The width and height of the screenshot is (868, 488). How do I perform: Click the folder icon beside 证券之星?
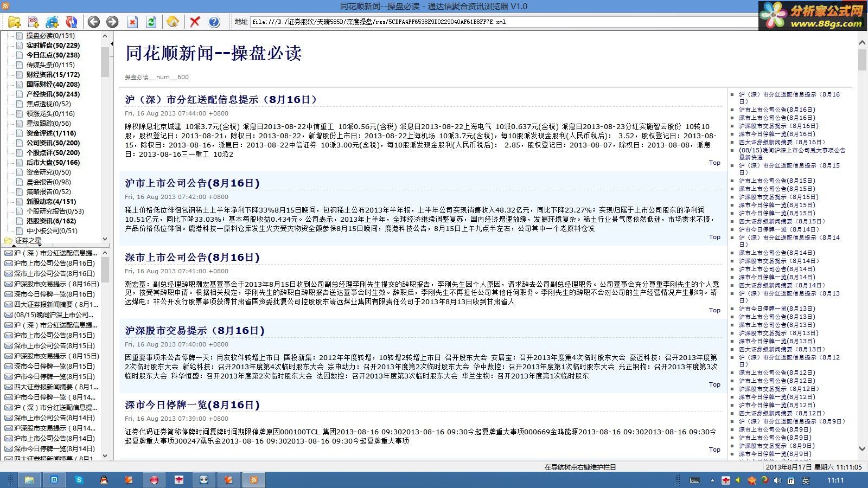[x=8, y=241]
